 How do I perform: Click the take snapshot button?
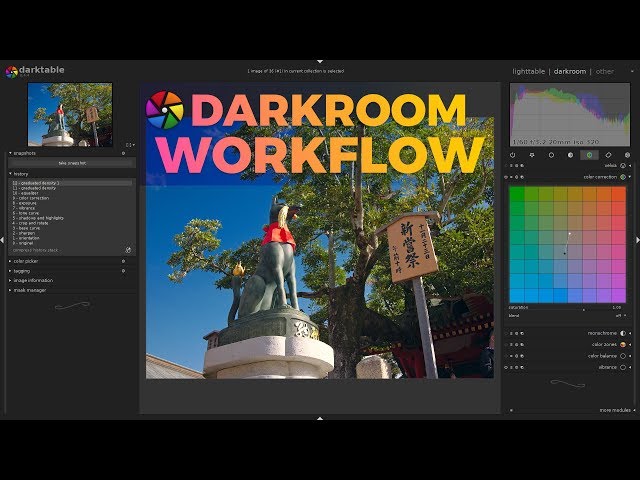click(72, 163)
